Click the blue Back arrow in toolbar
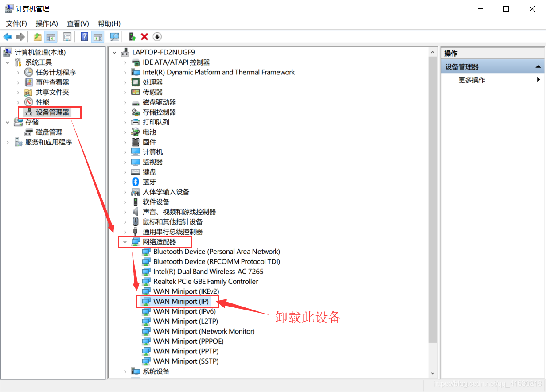The height and width of the screenshot is (392, 546). [8, 37]
